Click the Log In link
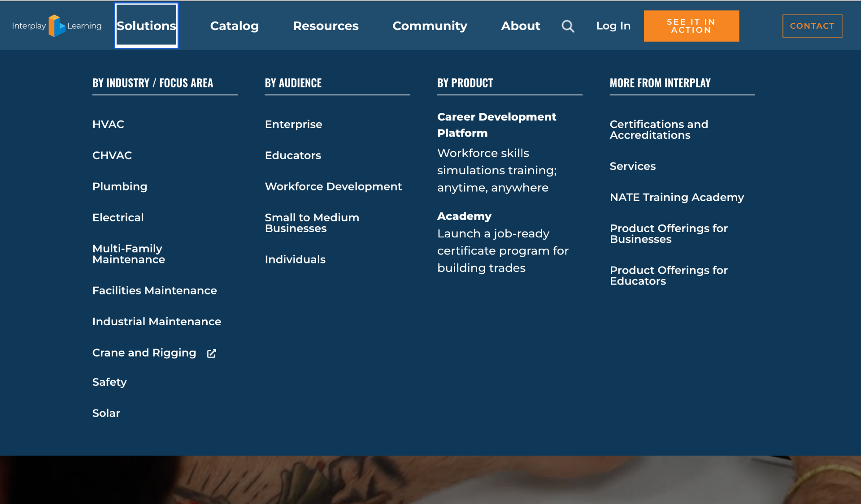861x504 pixels. coord(613,26)
